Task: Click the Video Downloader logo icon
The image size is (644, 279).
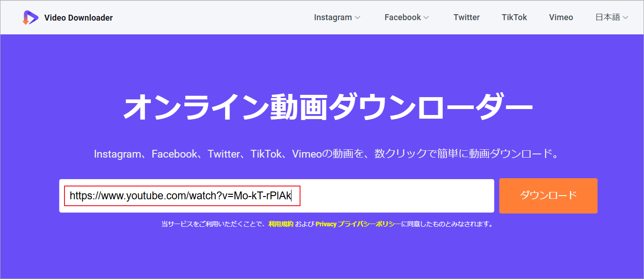Action: coord(31,17)
